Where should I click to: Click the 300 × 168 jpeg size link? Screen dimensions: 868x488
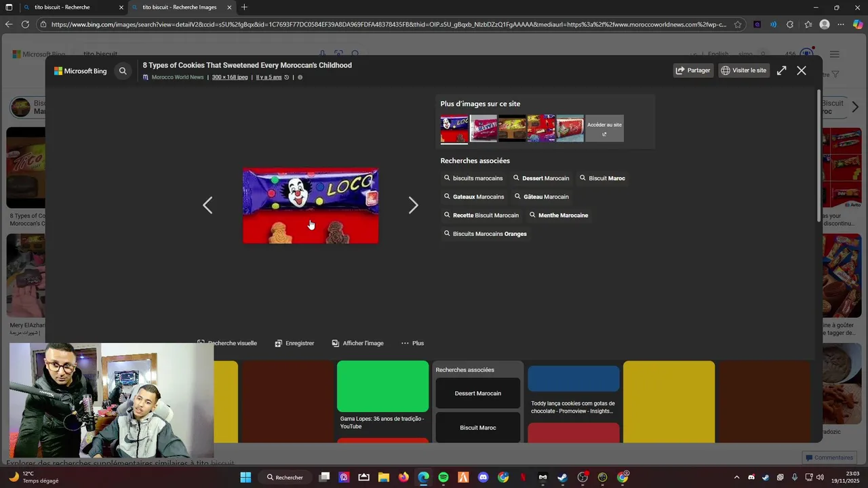coord(230,77)
